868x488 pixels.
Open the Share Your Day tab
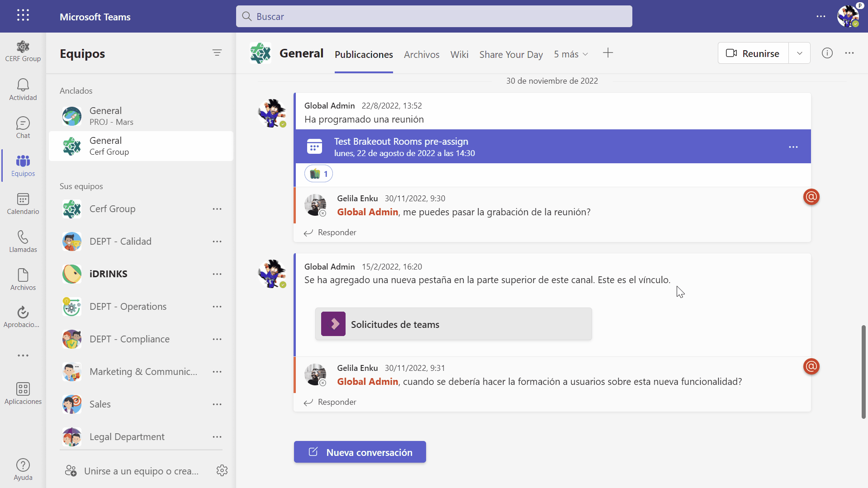point(511,54)
